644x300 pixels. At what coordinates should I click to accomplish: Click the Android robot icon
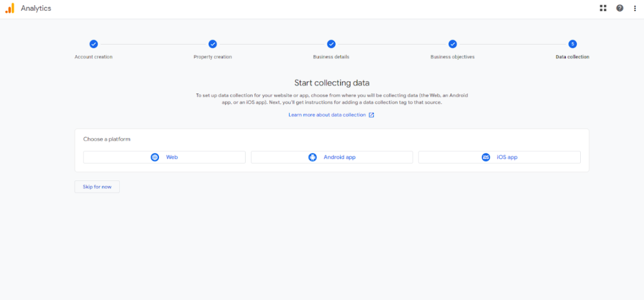312,157
